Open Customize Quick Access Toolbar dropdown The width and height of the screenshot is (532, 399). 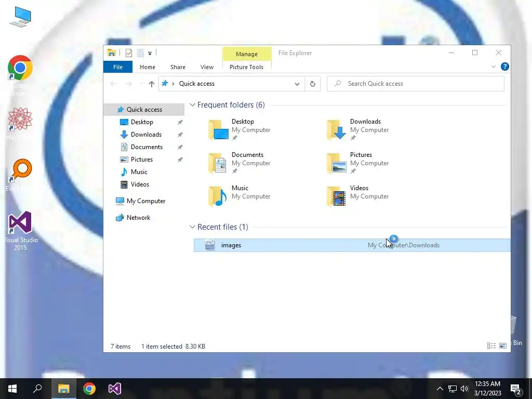150,54
